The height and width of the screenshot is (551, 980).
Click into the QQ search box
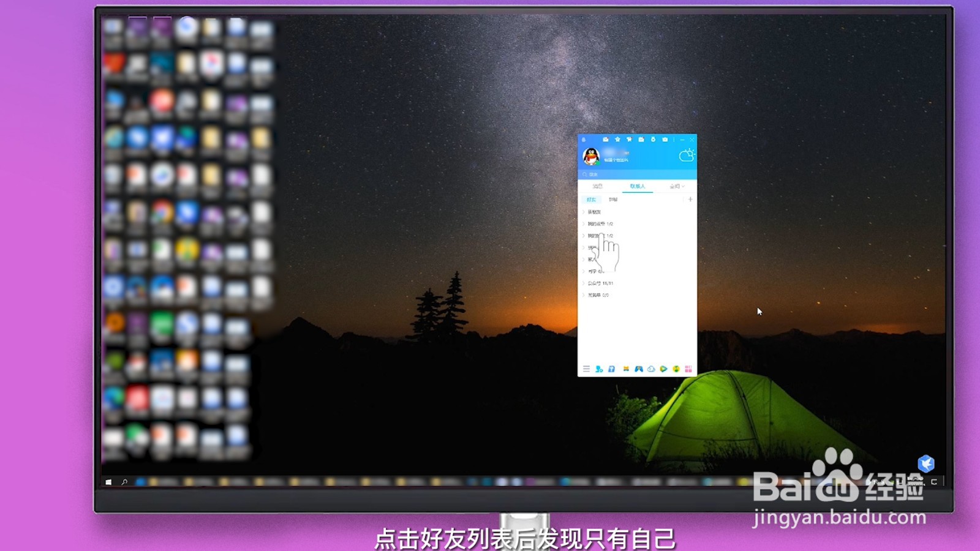[637, 174]
